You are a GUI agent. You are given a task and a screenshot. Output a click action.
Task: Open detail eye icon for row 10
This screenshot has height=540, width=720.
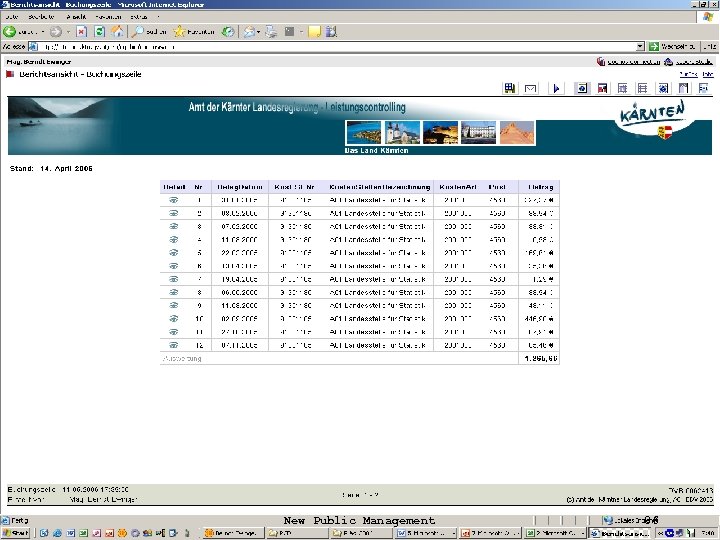tap(173, 319)
